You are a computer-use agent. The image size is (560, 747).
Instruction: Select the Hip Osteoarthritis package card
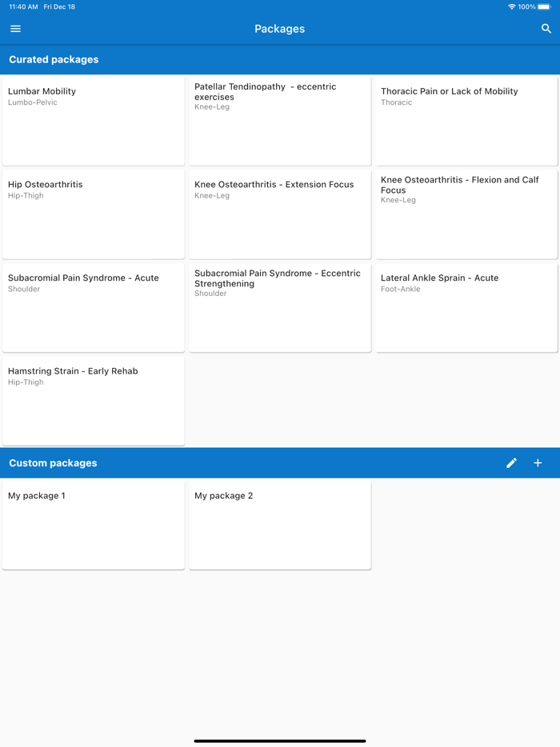pos(94,214)
